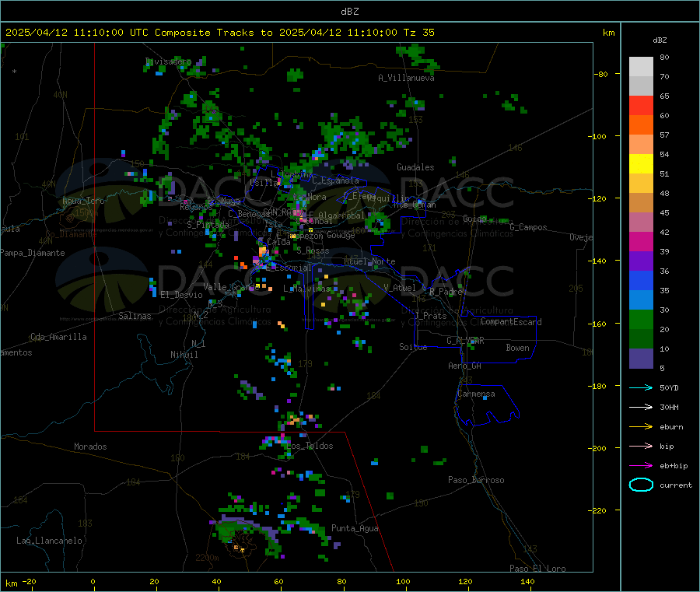
Task: Click the Los_Toldos map label
Action: coord(310,446)
